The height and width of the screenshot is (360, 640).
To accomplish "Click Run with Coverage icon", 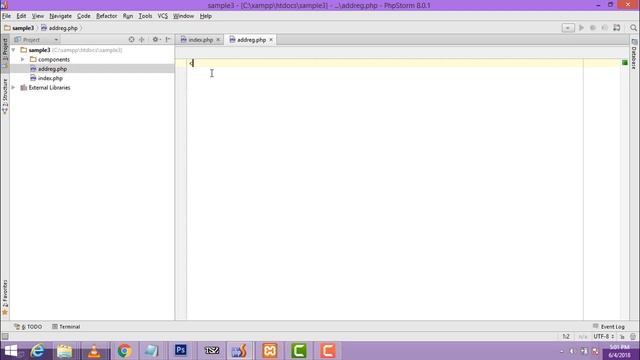I will [604, 28].
